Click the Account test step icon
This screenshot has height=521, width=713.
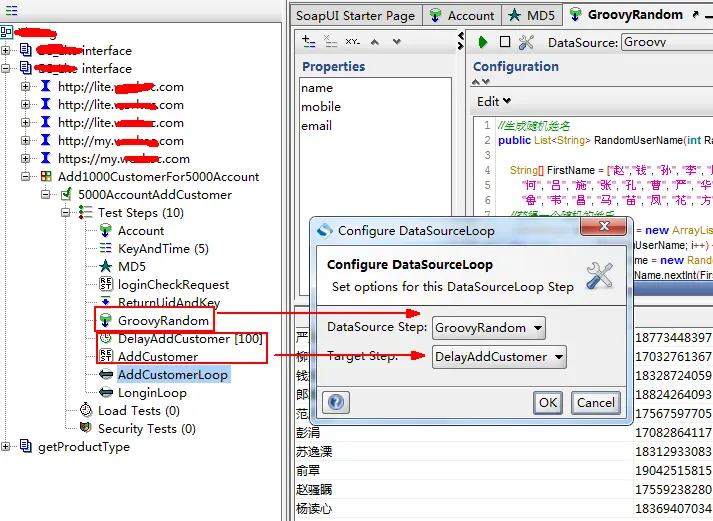105,230
